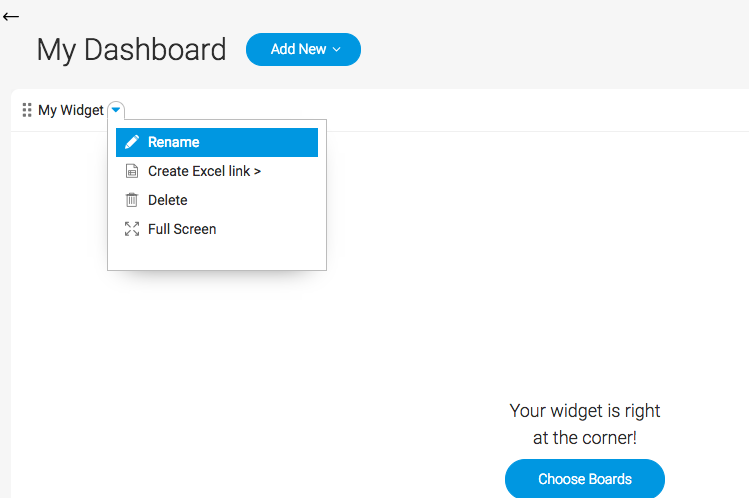The width and height of the screenshot is (749, 498).
Task: Click the My Dashboard heading
Action: click(131, 50)
